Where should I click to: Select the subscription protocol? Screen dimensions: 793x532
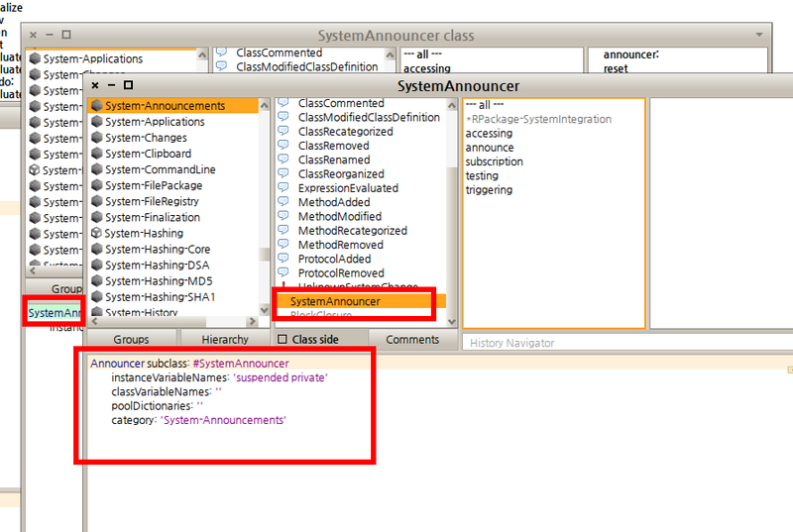click(494, 161)
